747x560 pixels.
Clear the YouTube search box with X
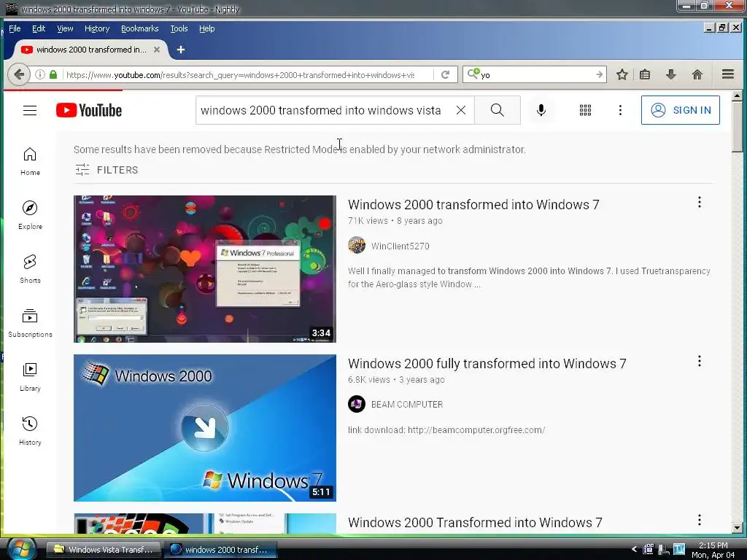461,110
